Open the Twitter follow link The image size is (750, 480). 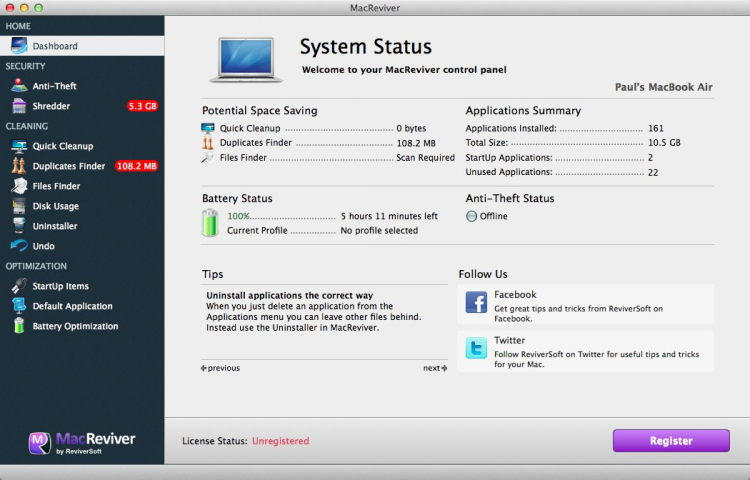point(585,351)
